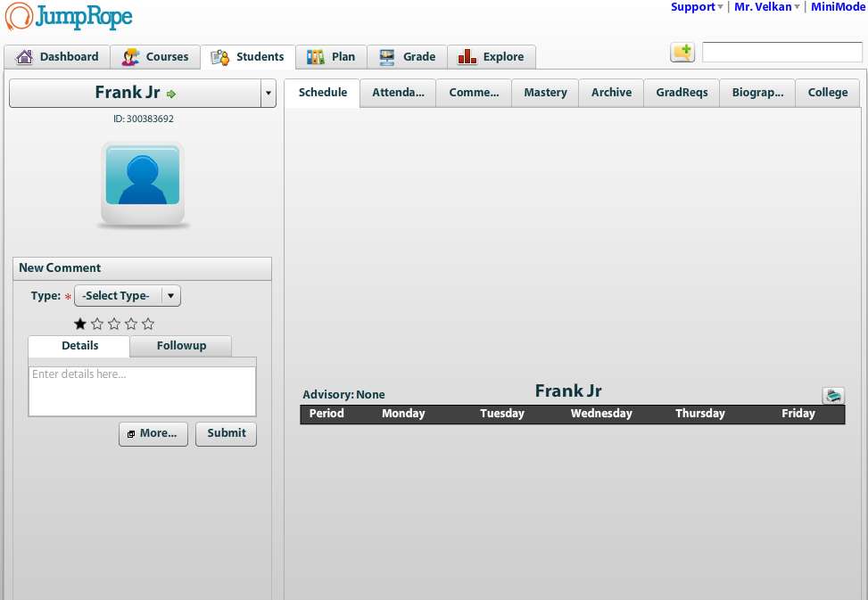Click the Monday column header
This screenshot has width=868, height=600.
[x=403, y=414]
